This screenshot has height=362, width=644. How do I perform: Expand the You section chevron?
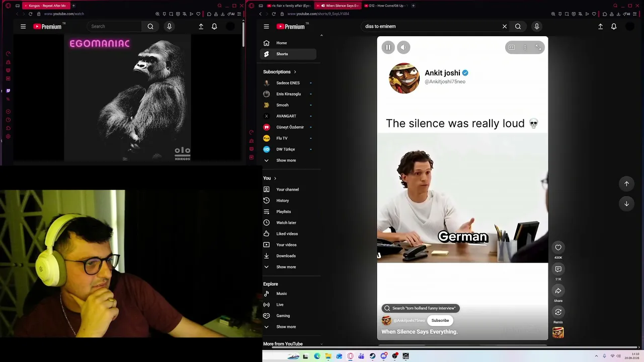275,178
